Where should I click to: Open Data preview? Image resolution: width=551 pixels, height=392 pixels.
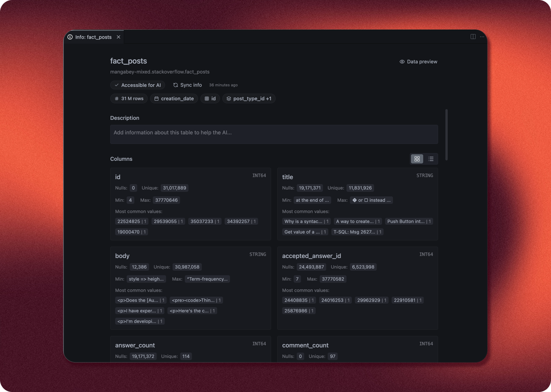pos(418,62)
